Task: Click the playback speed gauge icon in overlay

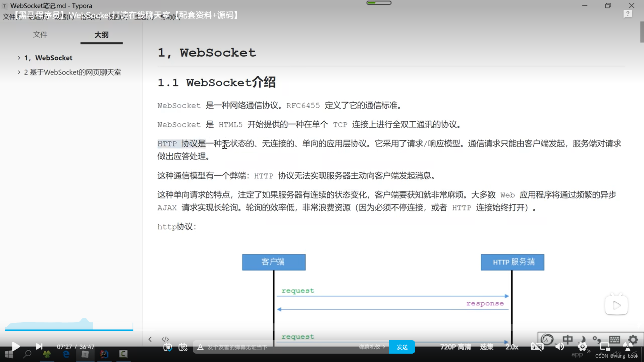Action: [x=547, y=340]
